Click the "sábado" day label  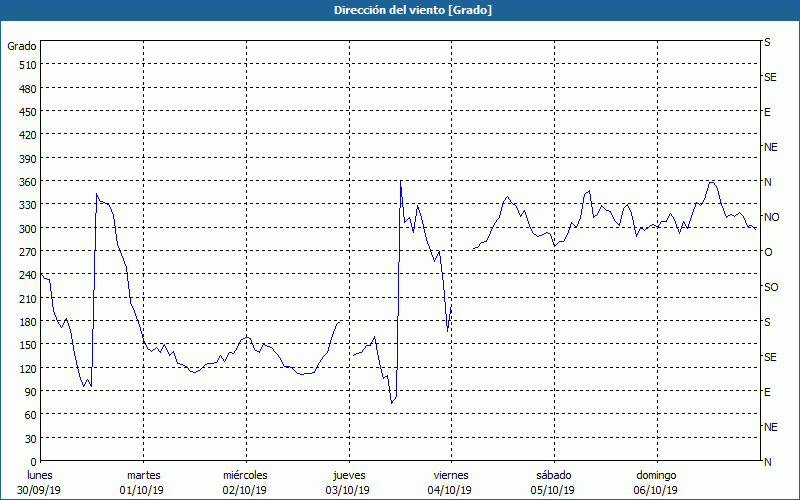[554, 476]
